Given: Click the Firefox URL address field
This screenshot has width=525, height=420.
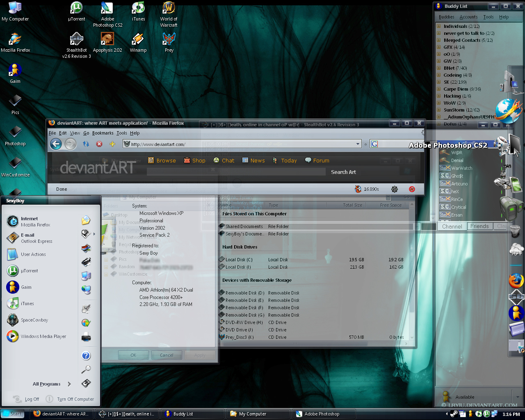Looking at the screenshot, I should coord(242,144).
